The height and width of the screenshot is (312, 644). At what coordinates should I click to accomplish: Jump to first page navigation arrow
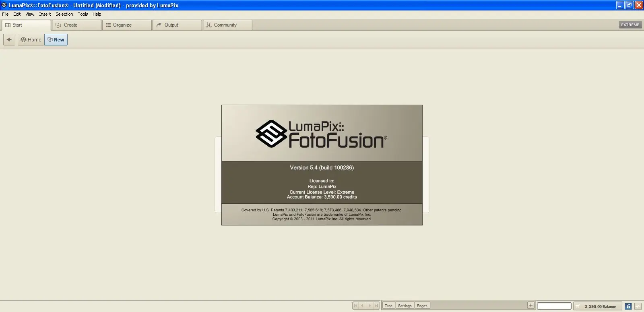(356, 306)
